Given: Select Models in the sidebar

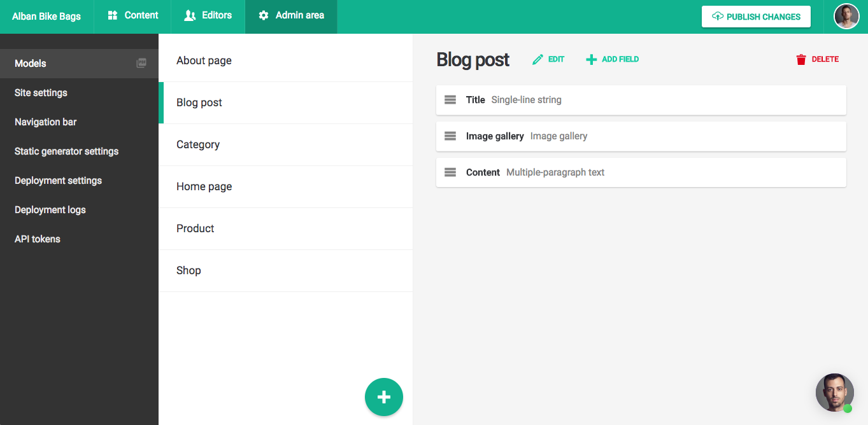Looking at the screenshot, I should coord(79,64).
